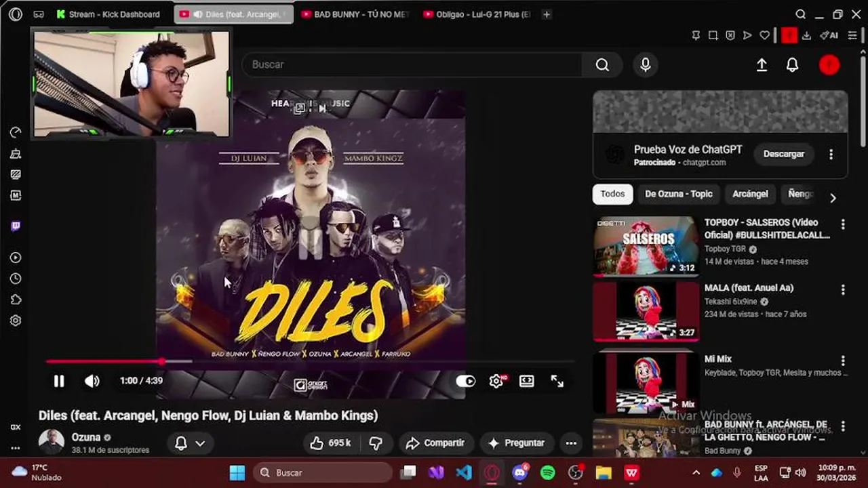The width and height of the screenshot is (868, 488).
Task: Switch to Stream - Kick Dashboard tab
Action: click(108, 14)
